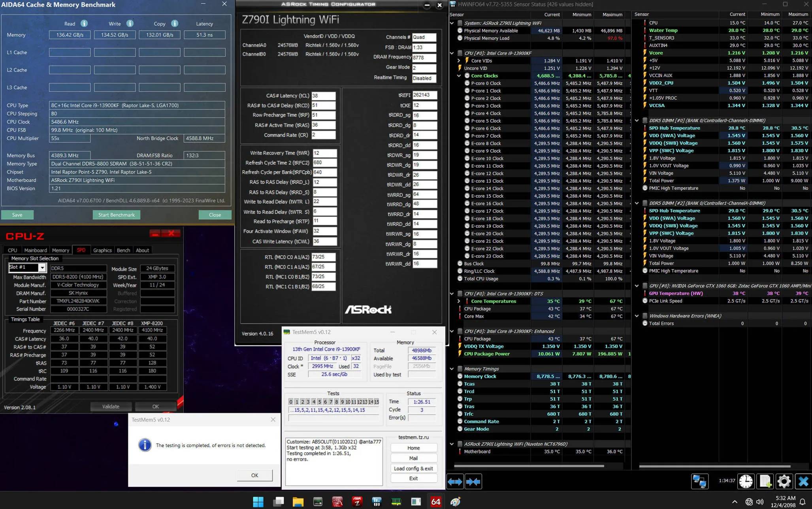This screenshot has width=812, height=509.
Task: Click CAS# Latency (tCL) field in ASRock
Action: (x=323, y=96)
